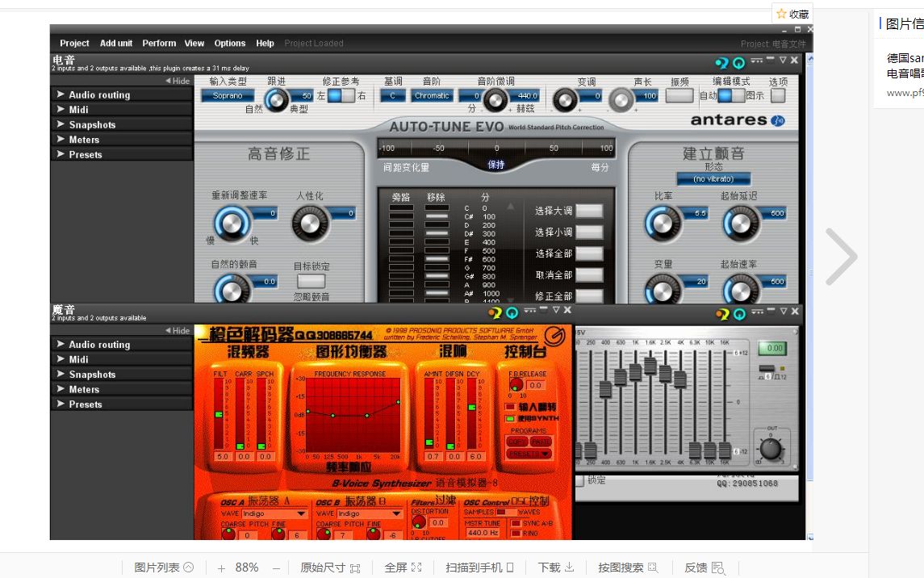
Task: Zoom out with the minus icon beside 88%
Action: point(276,568)
